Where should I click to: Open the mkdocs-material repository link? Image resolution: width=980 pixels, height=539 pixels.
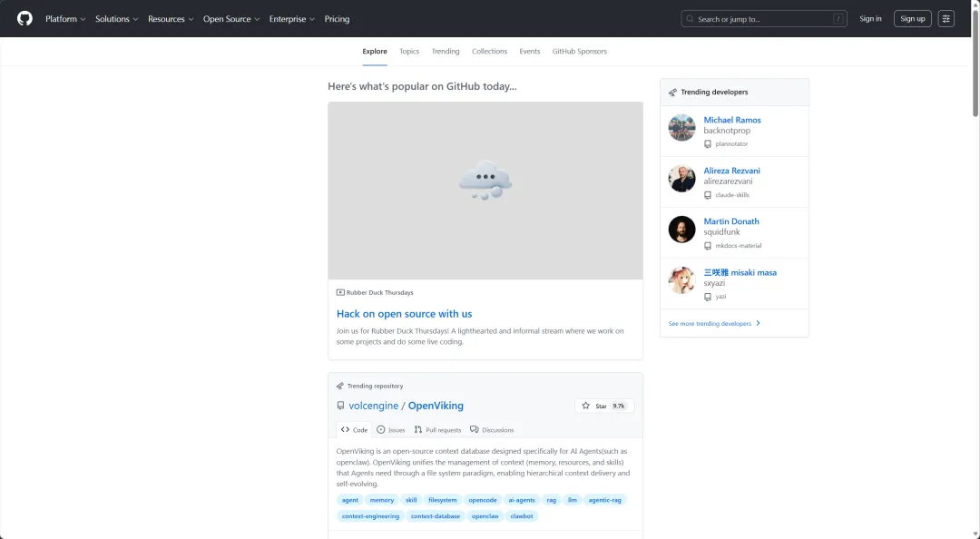738,246
